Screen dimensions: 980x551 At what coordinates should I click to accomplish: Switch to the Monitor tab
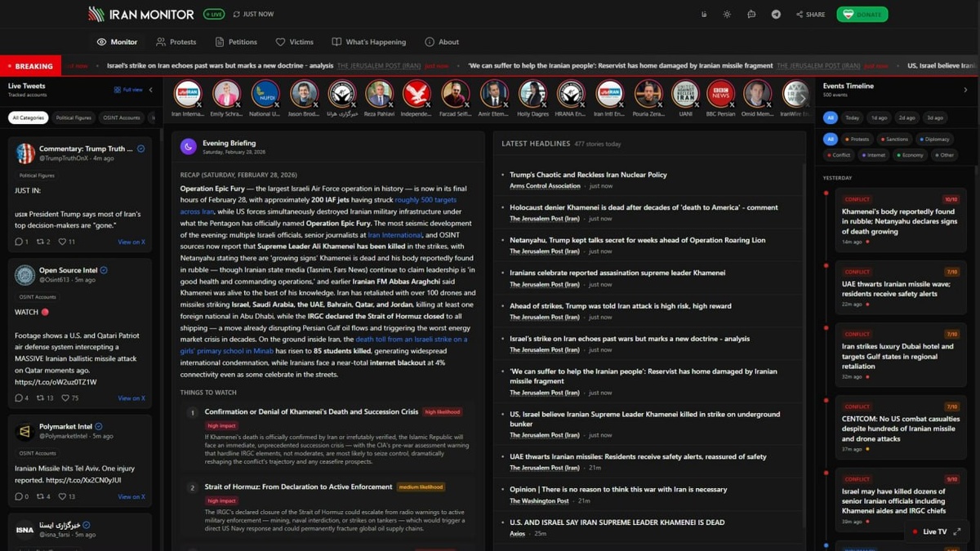click(117, 42)
